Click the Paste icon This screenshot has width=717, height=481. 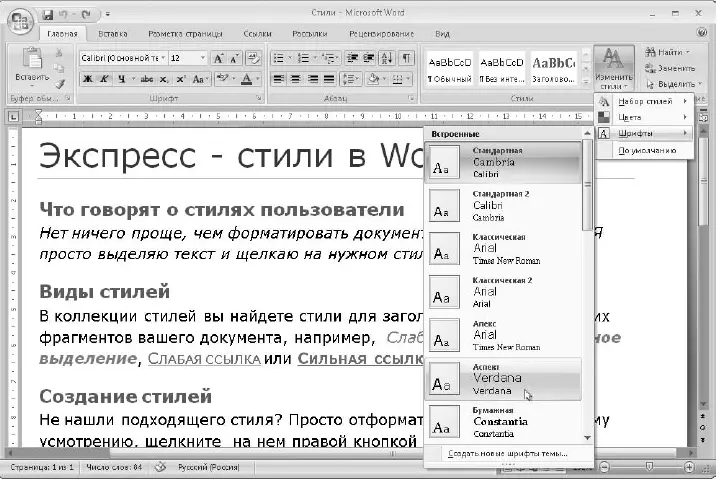click(32, 59)
